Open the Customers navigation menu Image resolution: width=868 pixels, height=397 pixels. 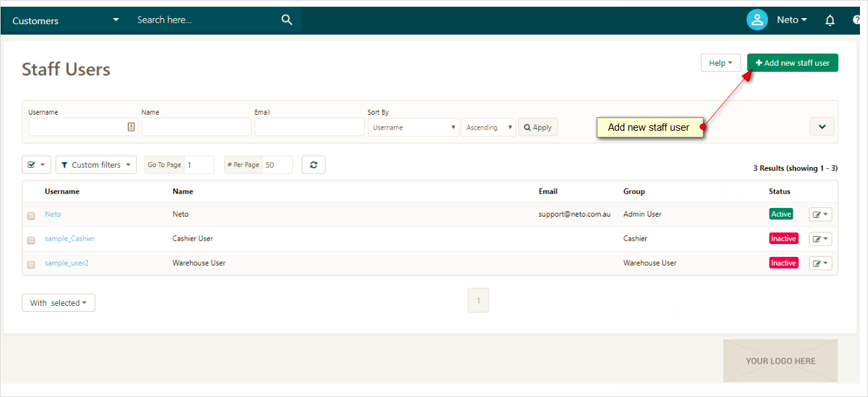click(65, 21)
